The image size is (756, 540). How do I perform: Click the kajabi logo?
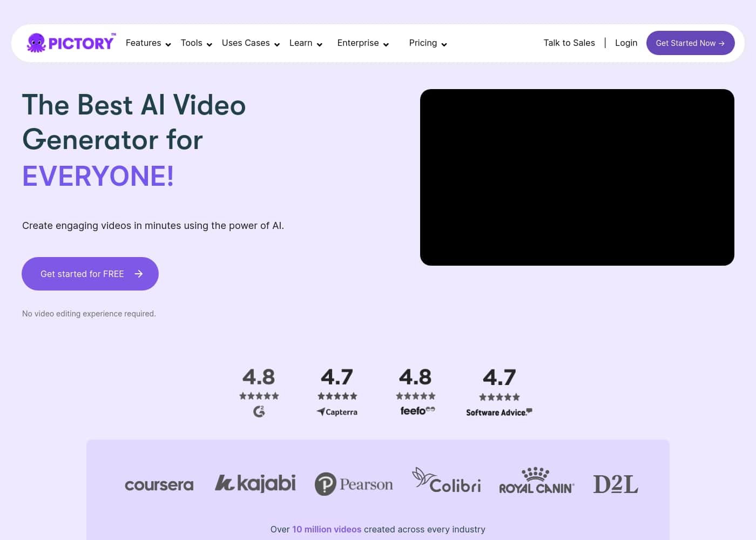coord(255,483)
